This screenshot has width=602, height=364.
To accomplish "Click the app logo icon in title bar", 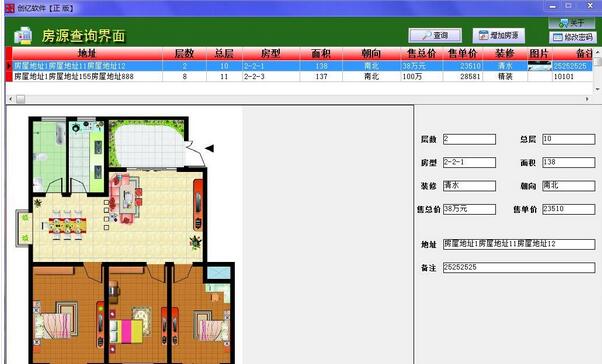I will (10, 8).
